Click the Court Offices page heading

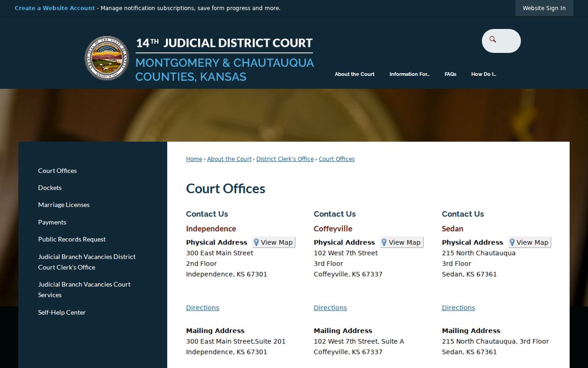226,189
